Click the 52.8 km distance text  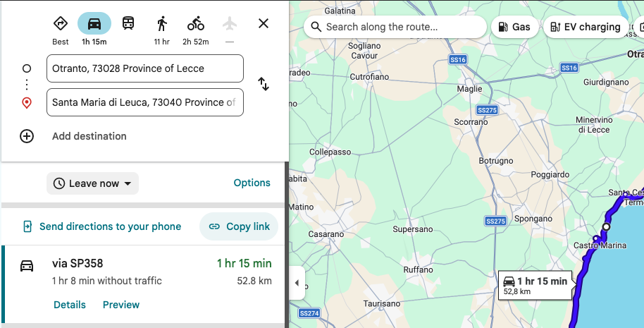pos(254,281)
